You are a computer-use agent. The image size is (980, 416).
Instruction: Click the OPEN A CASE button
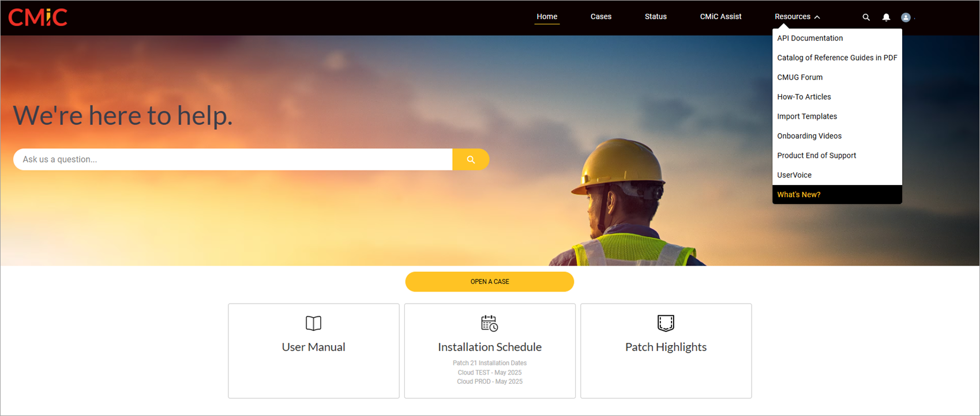490,282
